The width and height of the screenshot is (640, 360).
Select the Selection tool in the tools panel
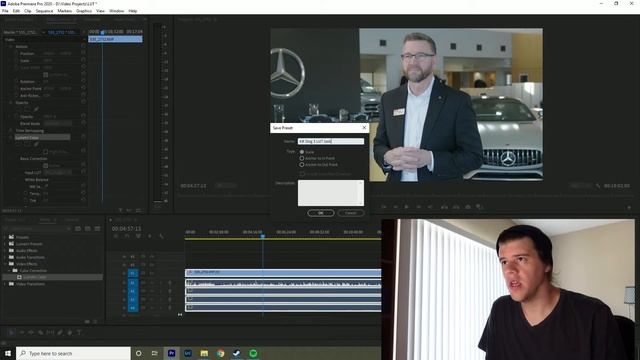[x=11, y=332]
